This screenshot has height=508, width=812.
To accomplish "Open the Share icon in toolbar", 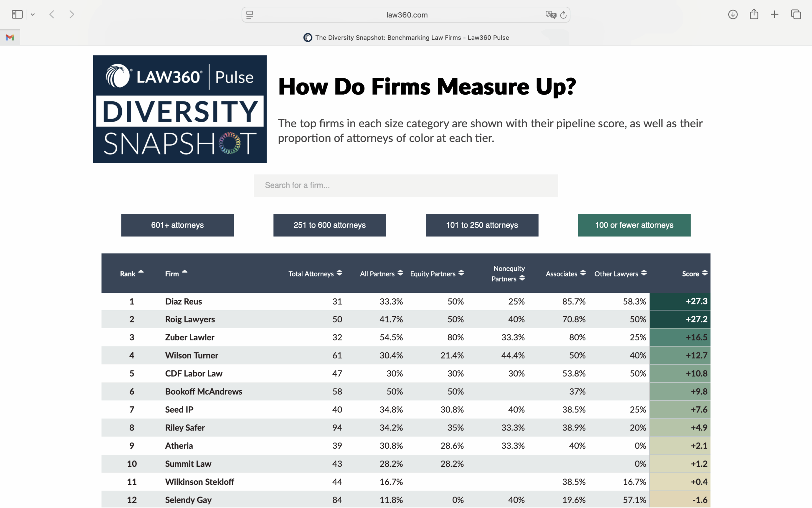I will coord(754,14).
